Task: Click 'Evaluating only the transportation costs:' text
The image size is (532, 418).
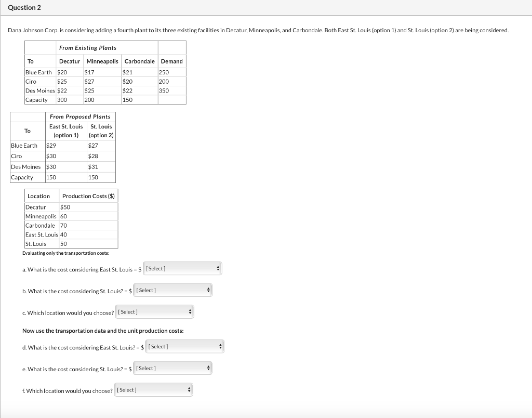Action: [66, 253]
